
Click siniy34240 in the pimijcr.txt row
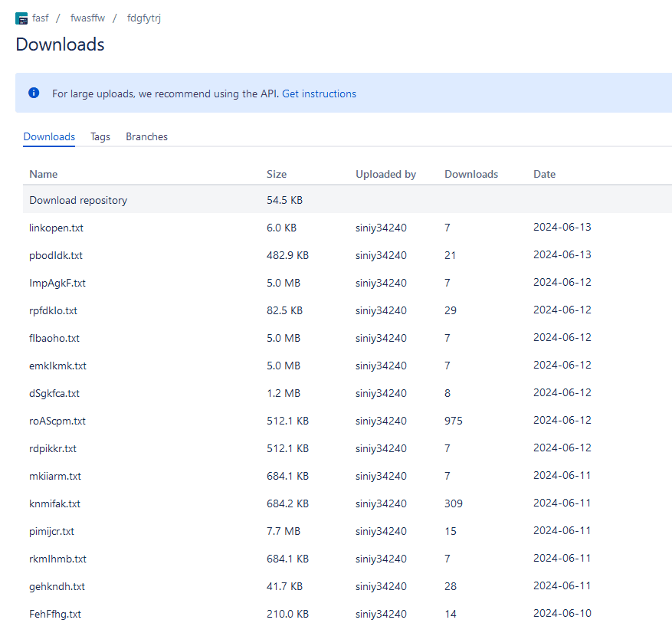381,532
